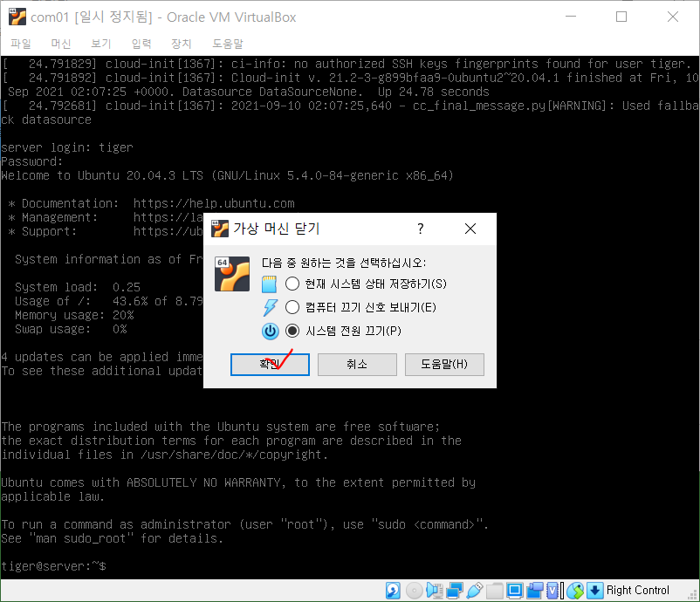The height and width of the screenshot is (602, 700).
Task: Click the display status icon
Action: click(x=514, y=591)
